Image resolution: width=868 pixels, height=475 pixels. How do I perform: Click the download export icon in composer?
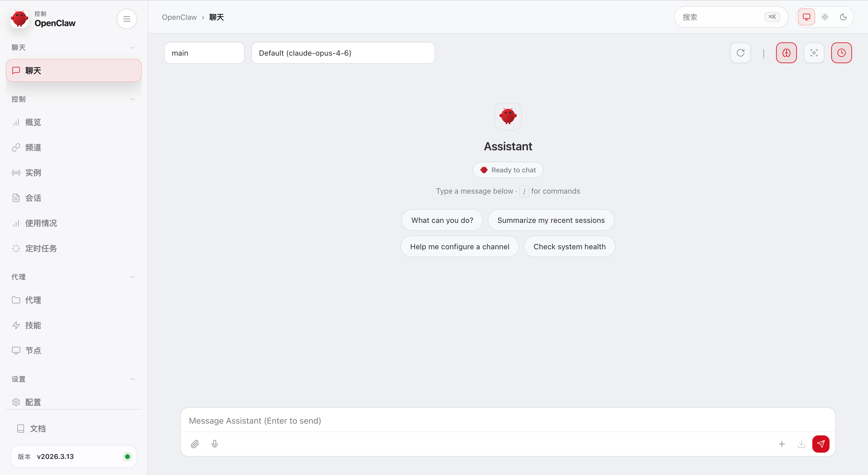click(x=801, y=444)
